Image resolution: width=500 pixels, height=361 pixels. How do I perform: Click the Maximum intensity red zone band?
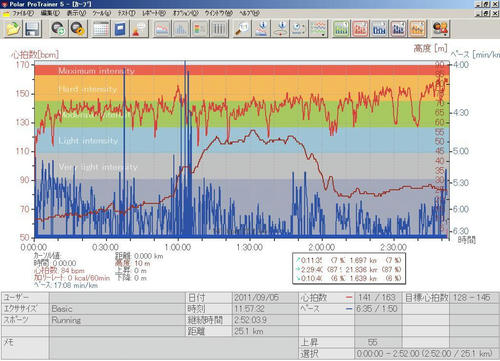click(242, 70)
